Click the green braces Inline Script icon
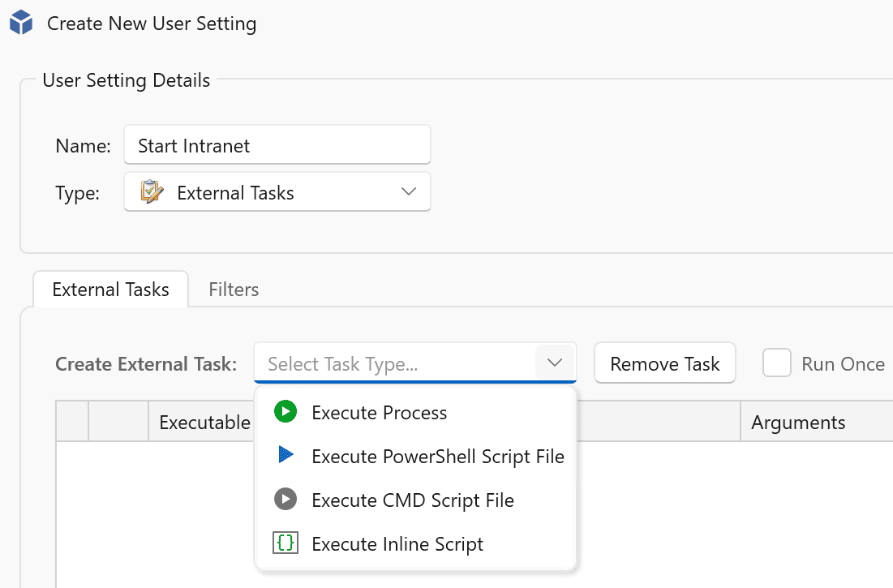The height and width of the screenshot is (588, 893). [x=286, y=543]
